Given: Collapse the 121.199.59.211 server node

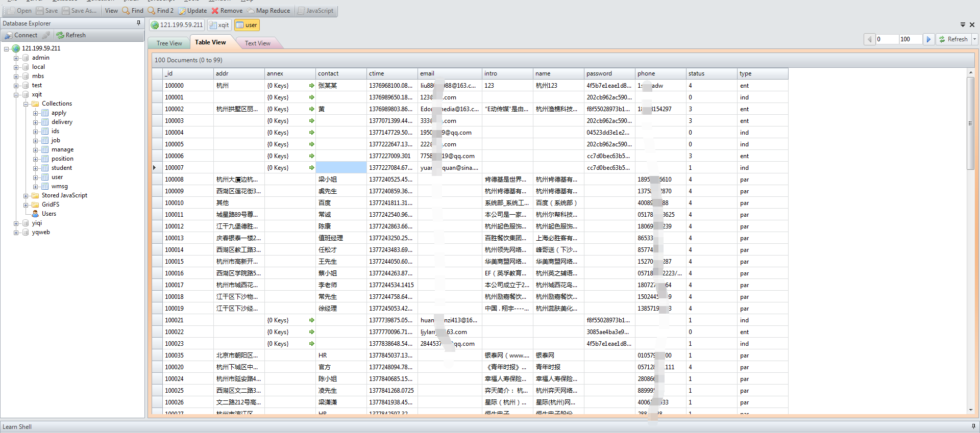Looking at the screenshot, I should tap(7, 49).
